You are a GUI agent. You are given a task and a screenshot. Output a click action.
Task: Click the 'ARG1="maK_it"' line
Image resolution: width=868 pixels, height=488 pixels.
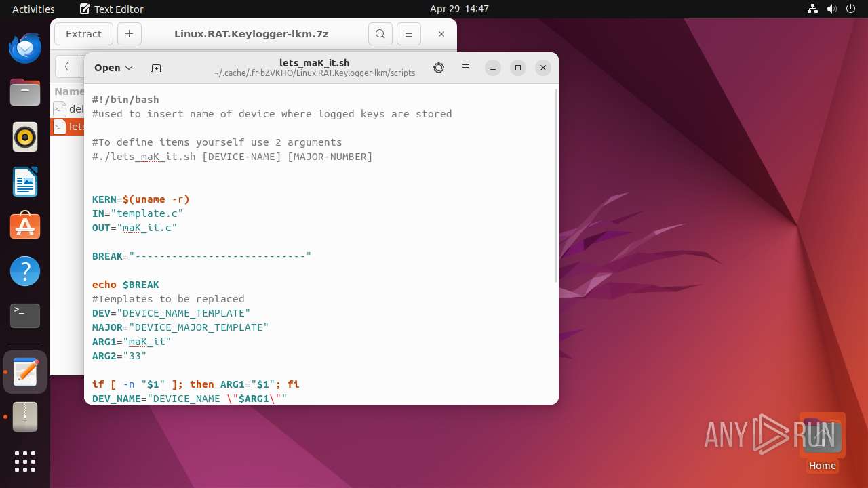[x=132, y=342]
